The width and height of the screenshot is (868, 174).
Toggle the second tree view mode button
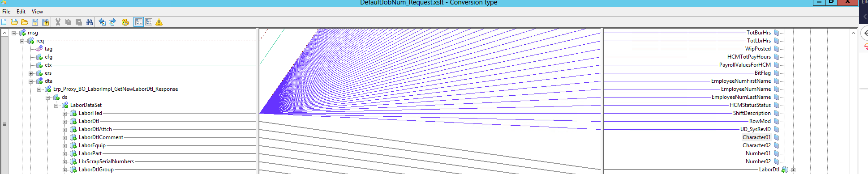(149, 22)
